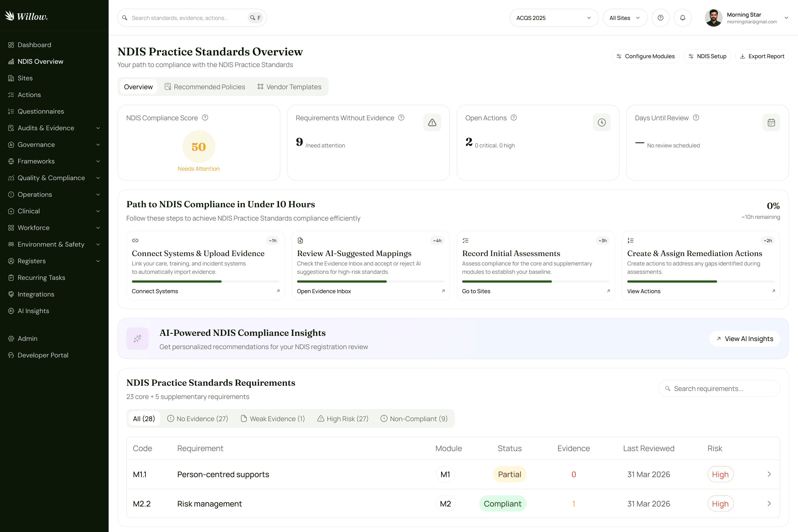Open the Integrations page

(35, 294)
